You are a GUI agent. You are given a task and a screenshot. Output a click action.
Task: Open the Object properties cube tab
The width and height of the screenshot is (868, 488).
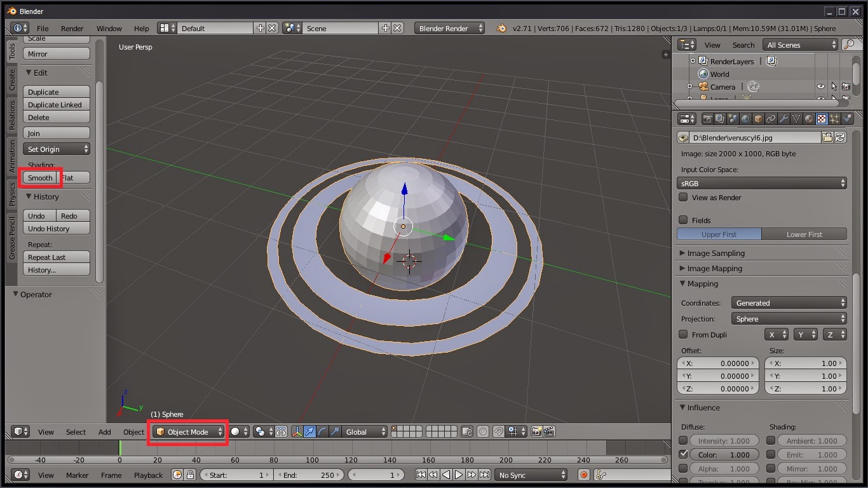(758, 119)
